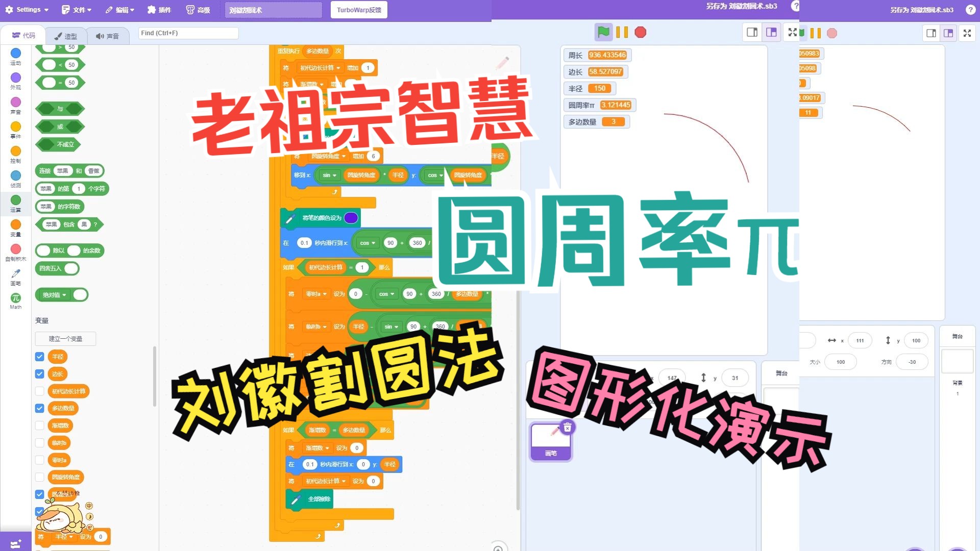Enable the 渐增数 variable monitor checkbox
The height and width of the screenshot is (551, 980).
click(x=39, y=425)
